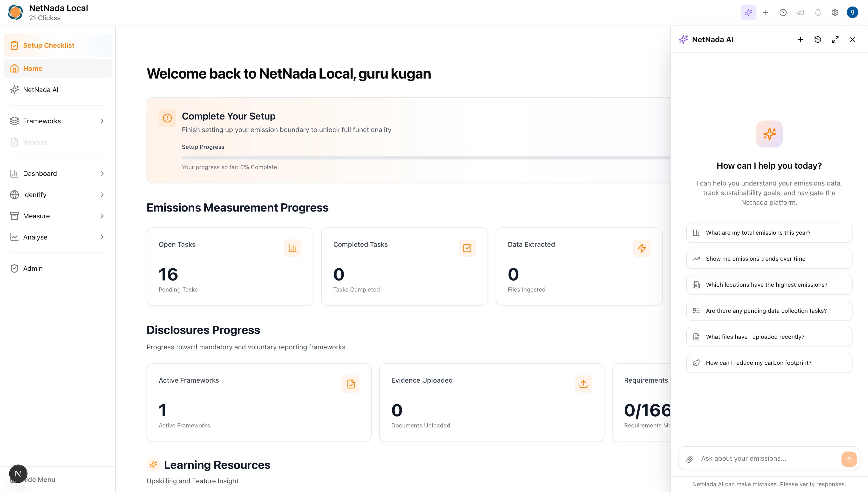Click the Setup Checklist button
868x492 pixels.
coord(48,45)
